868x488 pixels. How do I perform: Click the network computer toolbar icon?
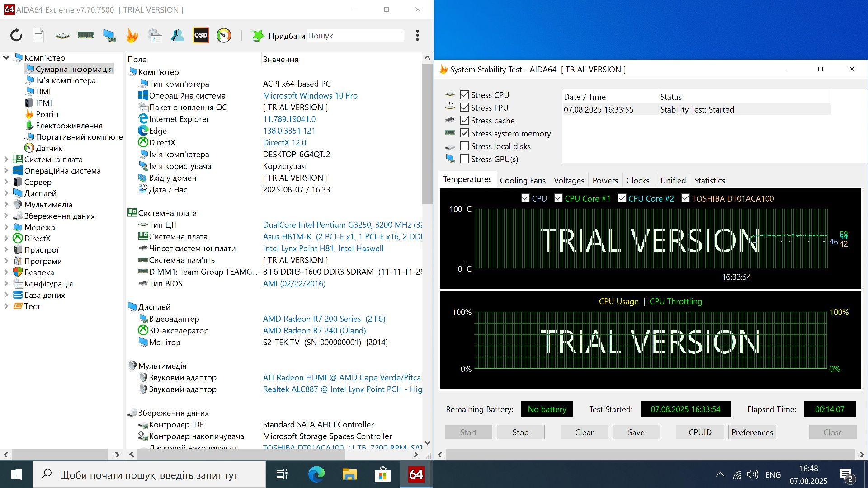pyautogui.click(x=109, y=35)
